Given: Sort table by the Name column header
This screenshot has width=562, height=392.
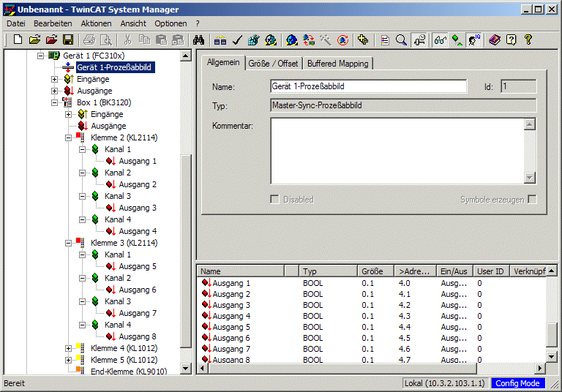Looking at the screenshot, I should pyautogui.click(x=241, y=271).
